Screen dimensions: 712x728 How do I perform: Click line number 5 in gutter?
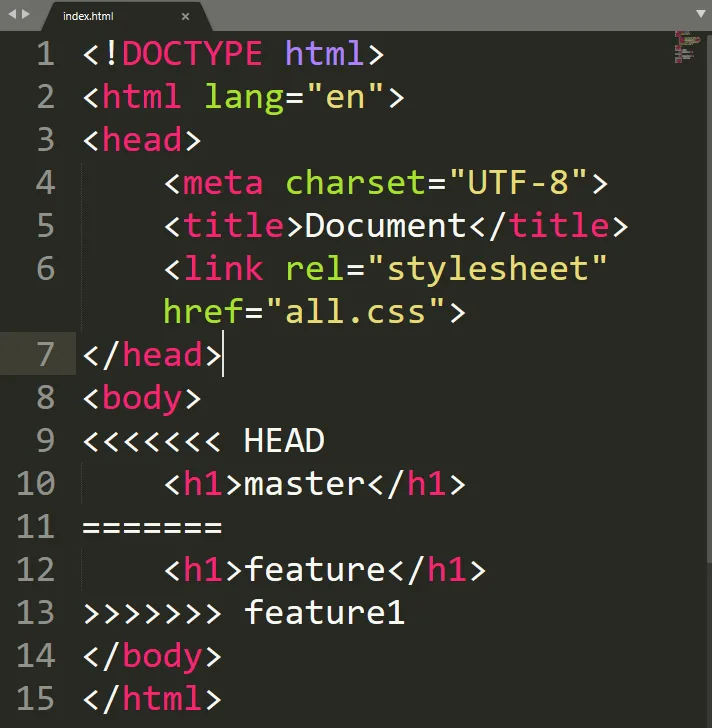45,225
